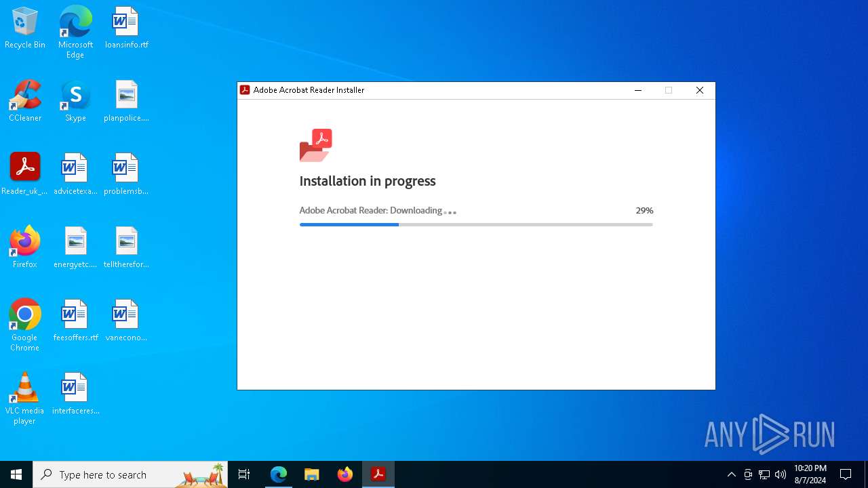
Task: Select the problemsb Word document icon
Action: (x=126, y=174)
